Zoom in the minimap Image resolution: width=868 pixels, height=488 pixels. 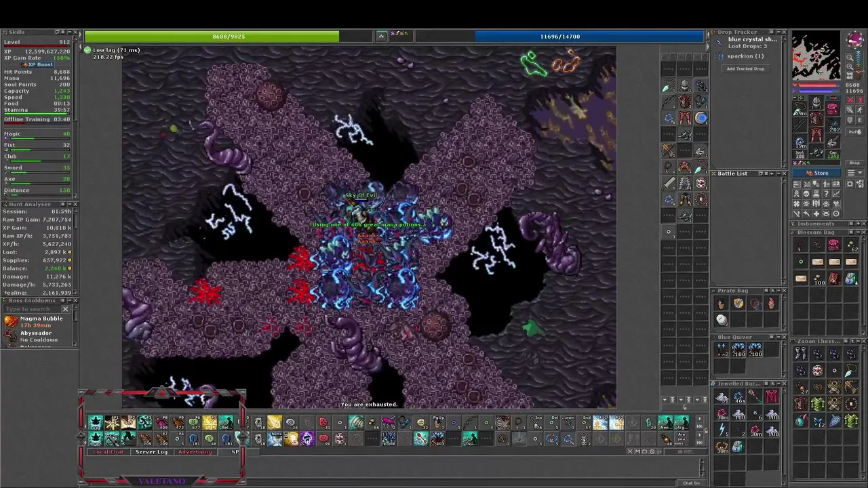coord(850,66)
